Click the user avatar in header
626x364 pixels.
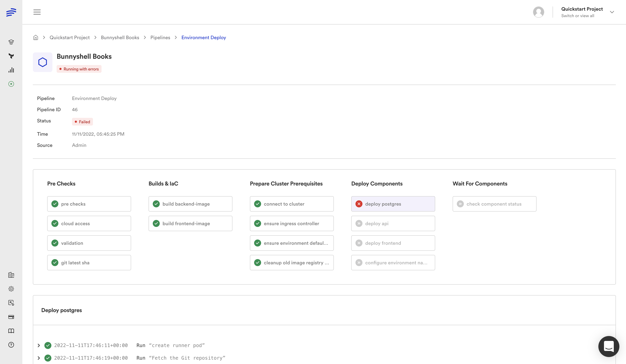point(538,12)
